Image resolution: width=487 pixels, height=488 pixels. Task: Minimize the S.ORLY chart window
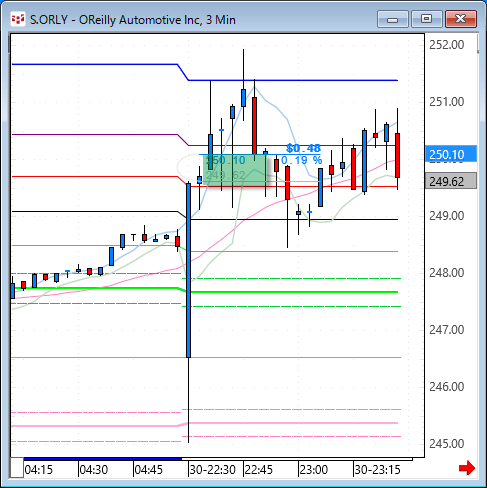(x=393, y=19)
